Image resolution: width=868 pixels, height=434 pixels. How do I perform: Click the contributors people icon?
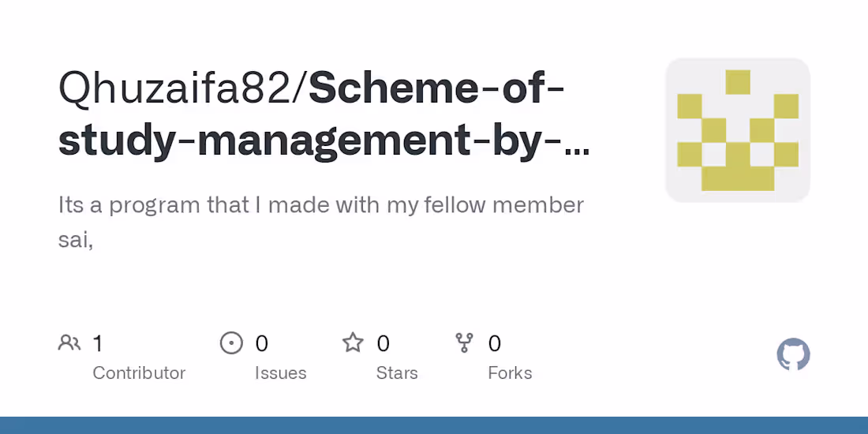pos(69,343)
